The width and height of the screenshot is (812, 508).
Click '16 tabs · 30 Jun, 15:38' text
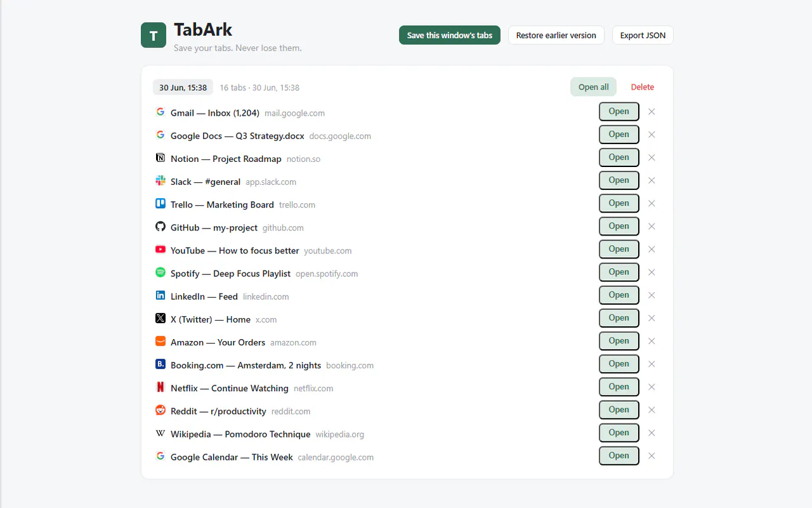point(259,88)
